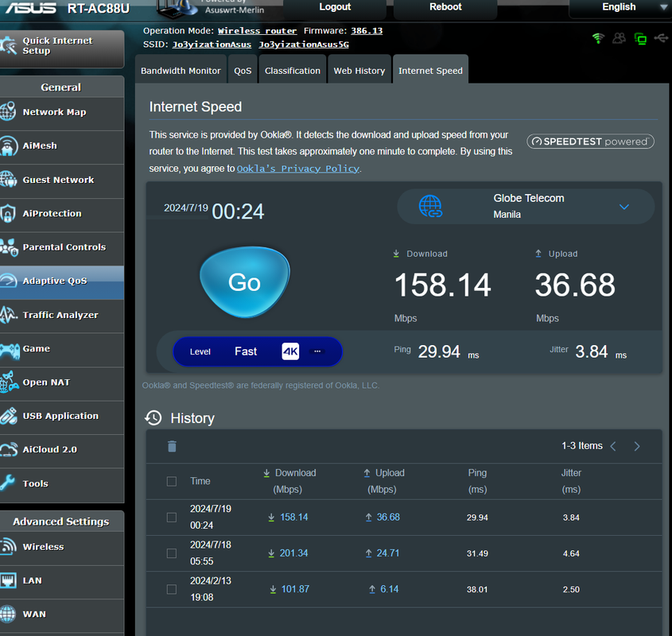Click the 38.01 ping value
The width and height of the screenshot is (672, 636).
tap(477, 589)
